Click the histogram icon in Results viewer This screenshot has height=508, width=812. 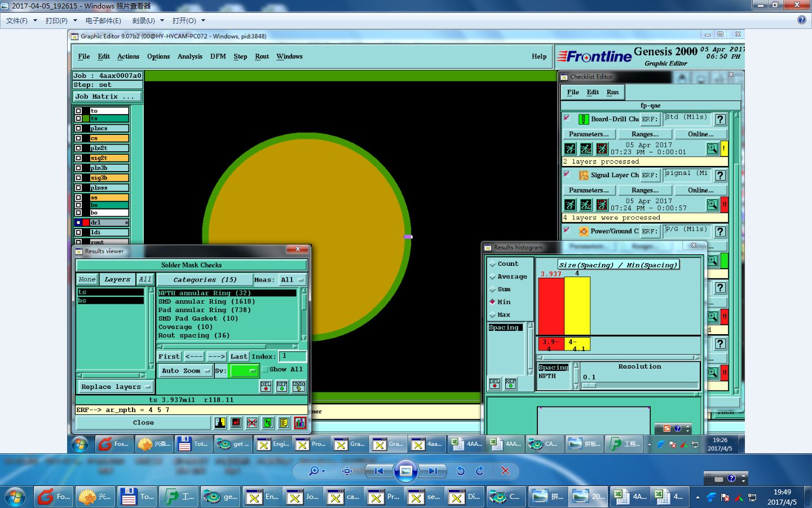pos(300,422)
